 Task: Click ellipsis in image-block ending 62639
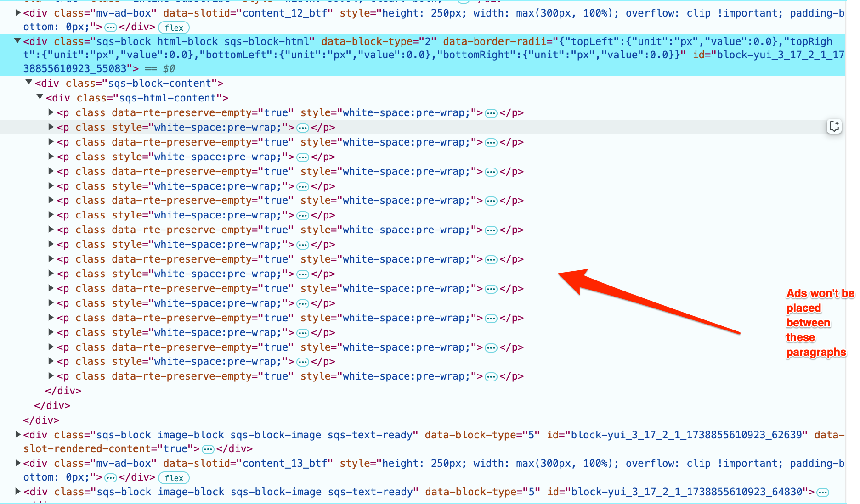[208, 449]
